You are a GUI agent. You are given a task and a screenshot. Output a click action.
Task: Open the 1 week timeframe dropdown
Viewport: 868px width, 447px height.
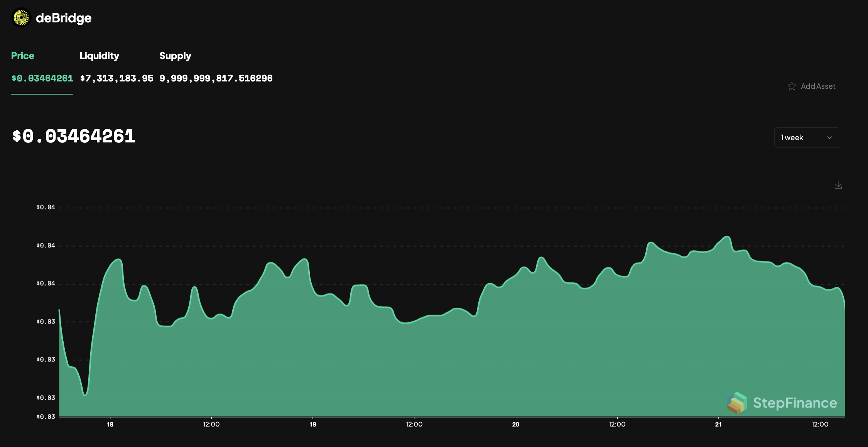(807, 137)
